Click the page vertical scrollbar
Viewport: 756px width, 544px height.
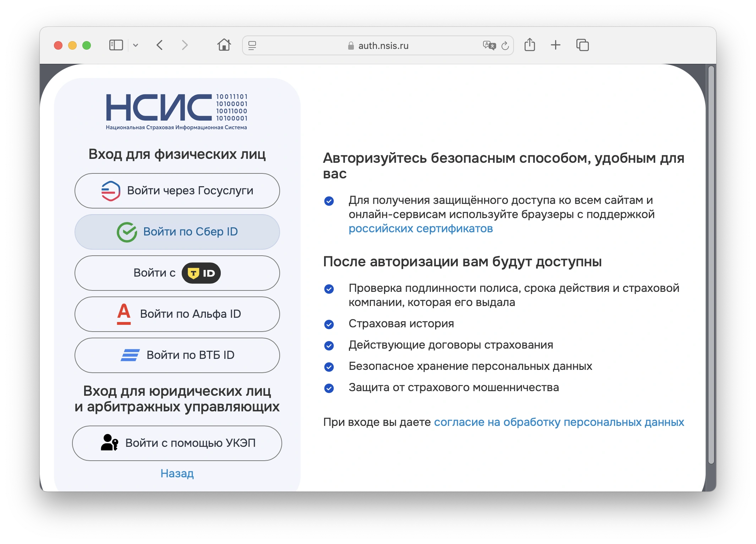[711, 264]
